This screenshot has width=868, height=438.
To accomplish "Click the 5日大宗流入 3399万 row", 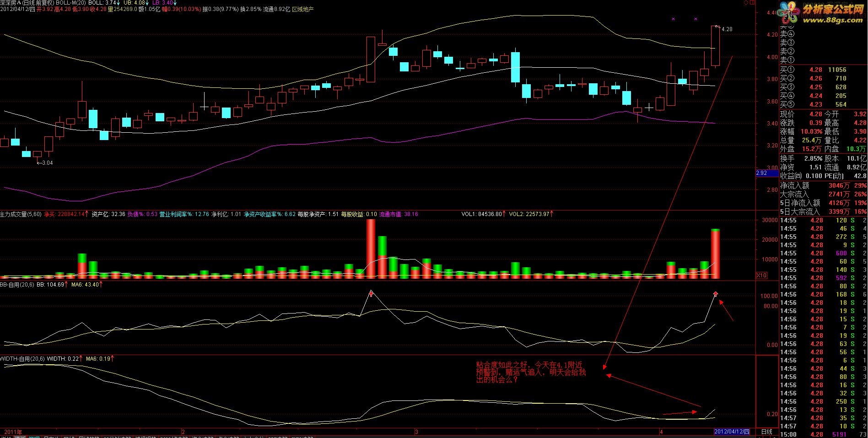I will coord(823,211).
